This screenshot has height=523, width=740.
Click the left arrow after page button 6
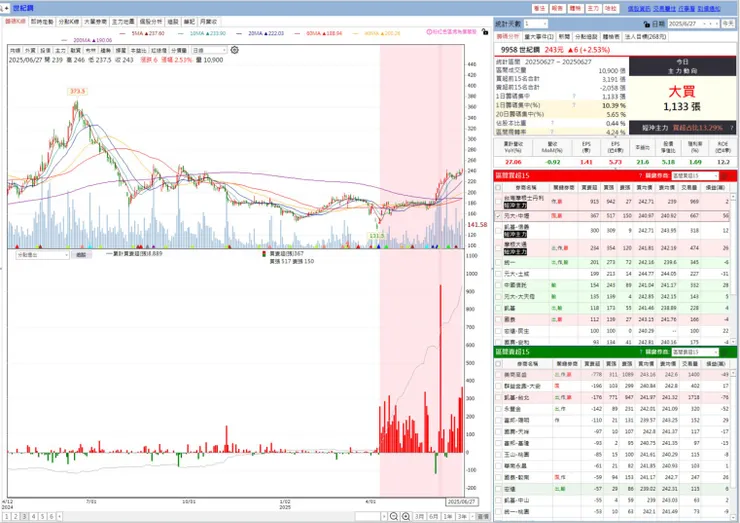59,517
